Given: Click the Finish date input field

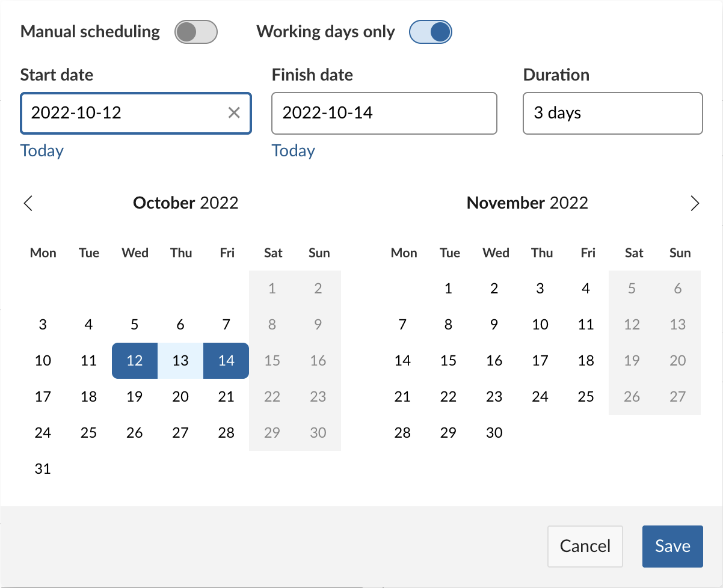Looking at the screenshot, I should coord(384,112).
